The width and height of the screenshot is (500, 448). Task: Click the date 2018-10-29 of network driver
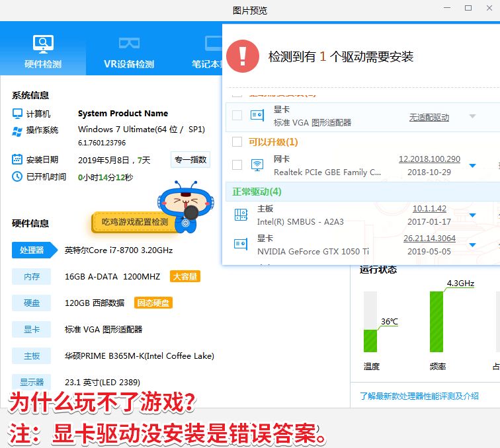click(x=429, y=172)
